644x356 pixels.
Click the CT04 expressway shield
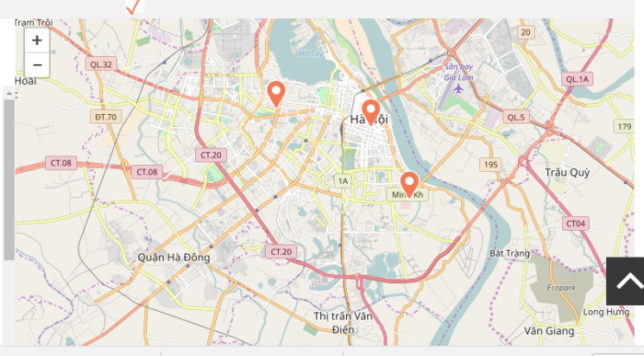click(576, 224)
